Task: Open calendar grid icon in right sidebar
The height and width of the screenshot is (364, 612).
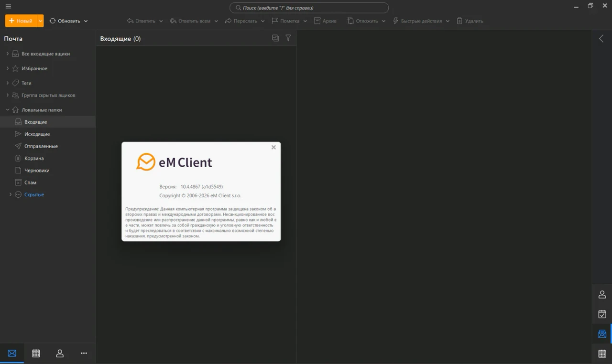Action: click(x=602, y=353)
